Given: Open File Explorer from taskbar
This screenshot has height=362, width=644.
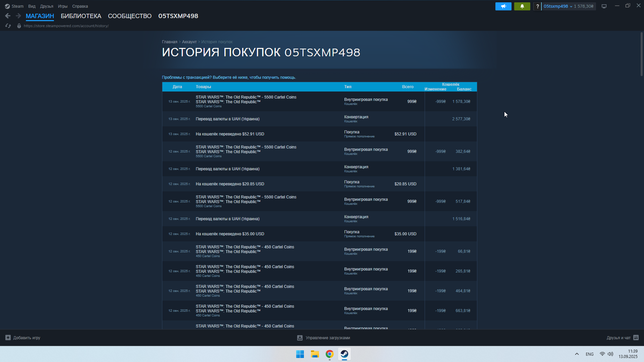Looking at the screenshot, I should (x=315, y=354).
